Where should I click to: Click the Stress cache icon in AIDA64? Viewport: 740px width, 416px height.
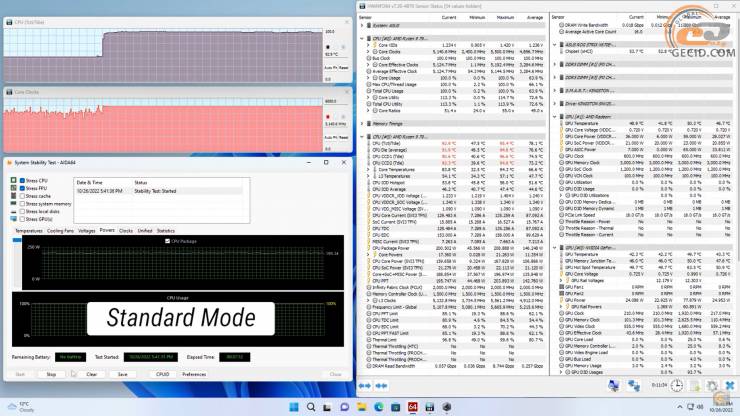click(x=14, y=196)
